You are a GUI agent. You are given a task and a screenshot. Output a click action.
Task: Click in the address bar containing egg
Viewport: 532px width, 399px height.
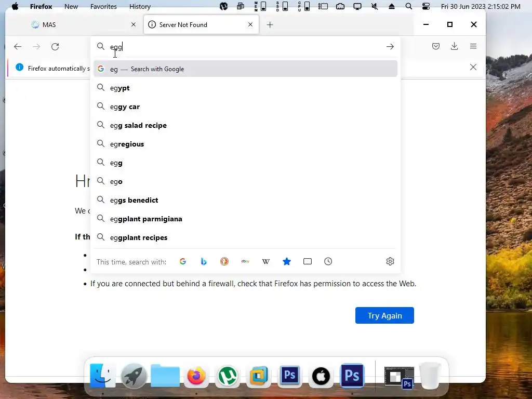(x=246, y=46)
